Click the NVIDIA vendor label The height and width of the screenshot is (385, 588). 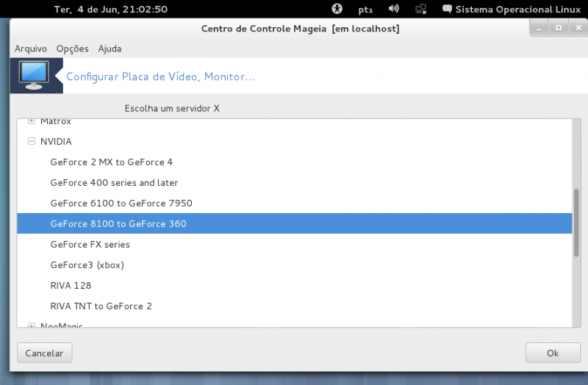click(56, 141)
